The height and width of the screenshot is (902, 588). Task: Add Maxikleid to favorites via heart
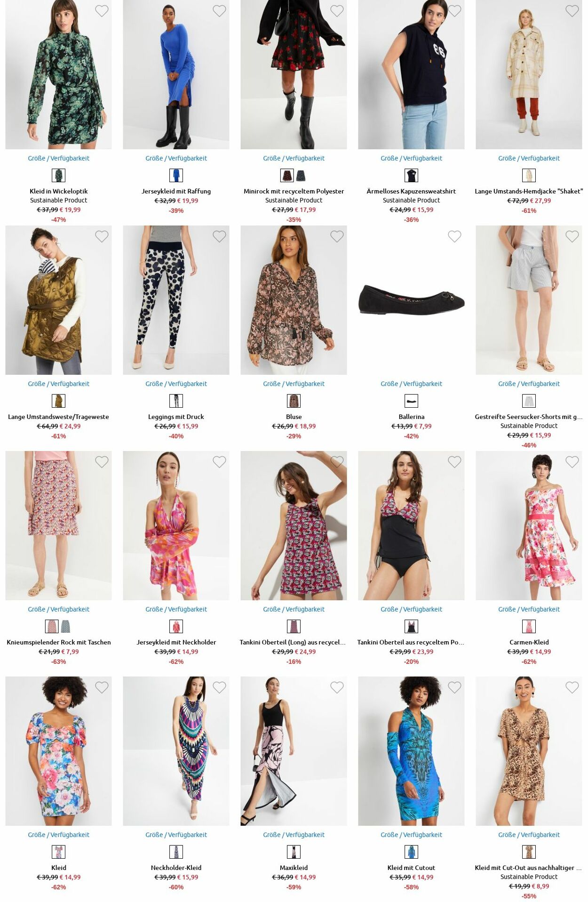337,687
